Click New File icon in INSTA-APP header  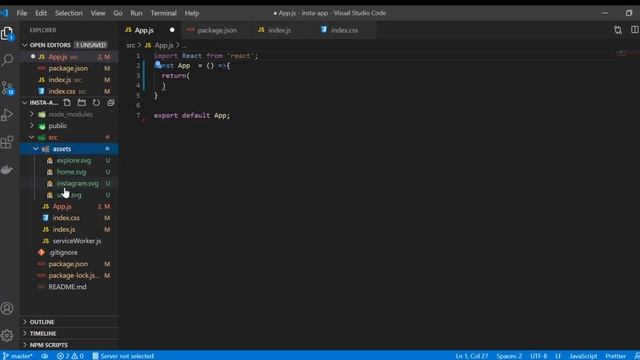tap(67, 102)
